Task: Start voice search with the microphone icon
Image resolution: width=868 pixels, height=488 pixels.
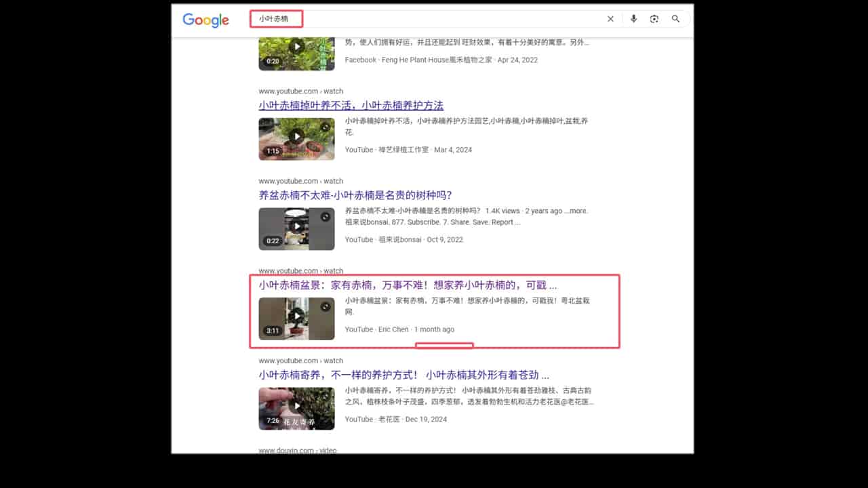Action: pyautogui.click(x=633, y=19)
